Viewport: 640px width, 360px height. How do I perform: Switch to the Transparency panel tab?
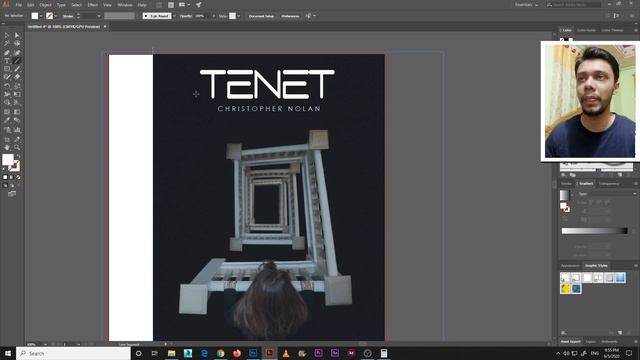(x=609, y=184)
